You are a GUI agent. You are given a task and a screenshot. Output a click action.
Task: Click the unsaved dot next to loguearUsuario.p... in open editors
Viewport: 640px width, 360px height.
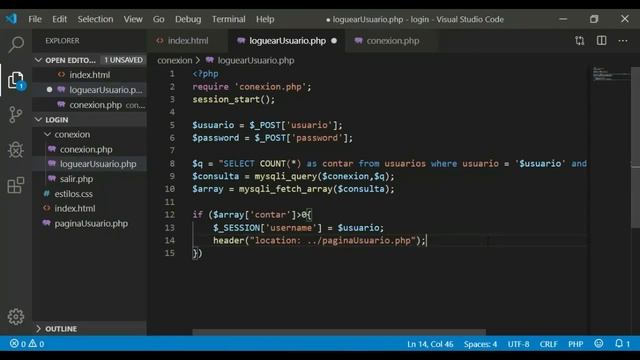click(x=49, y=89)
